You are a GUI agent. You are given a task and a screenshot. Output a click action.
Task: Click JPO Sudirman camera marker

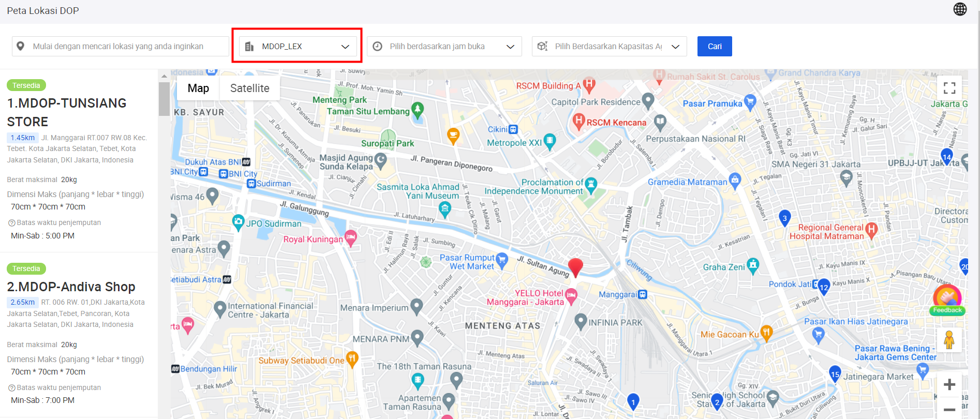coord(238,222)
